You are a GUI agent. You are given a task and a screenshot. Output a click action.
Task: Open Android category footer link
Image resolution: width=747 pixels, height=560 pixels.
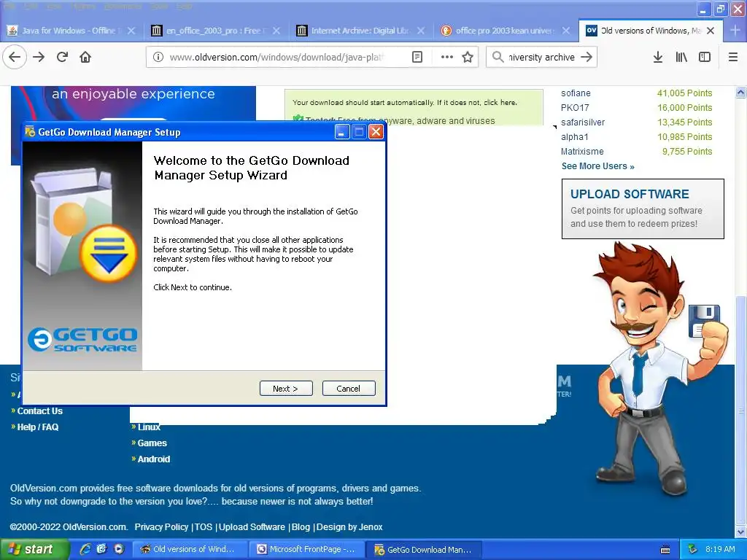coord(153,459)
